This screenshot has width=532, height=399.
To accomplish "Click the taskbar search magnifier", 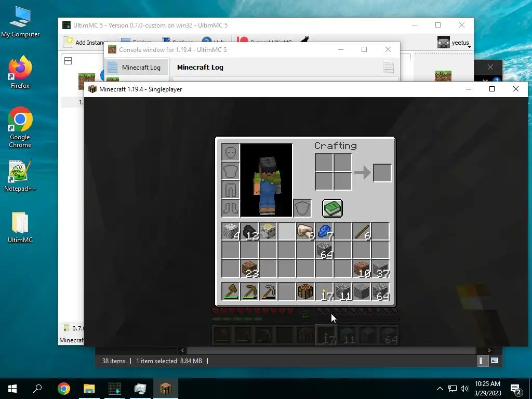I will point(37,389).
